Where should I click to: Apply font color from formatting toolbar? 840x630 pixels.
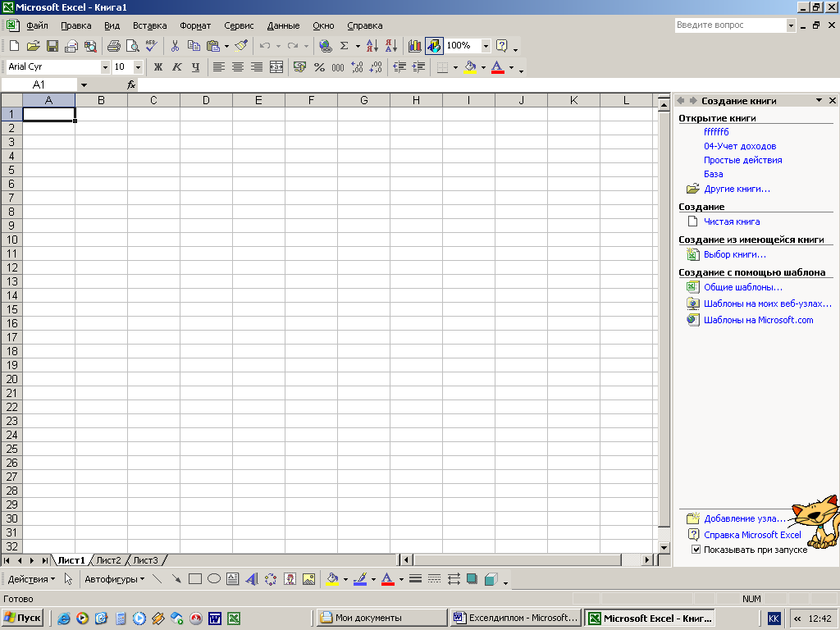pos(498,67)
